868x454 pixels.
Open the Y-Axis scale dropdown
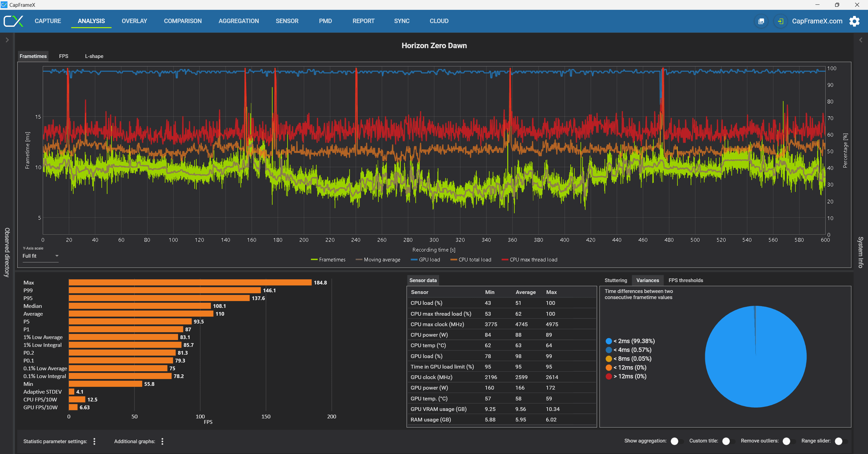pyautogui.click(x=40, y=256)
